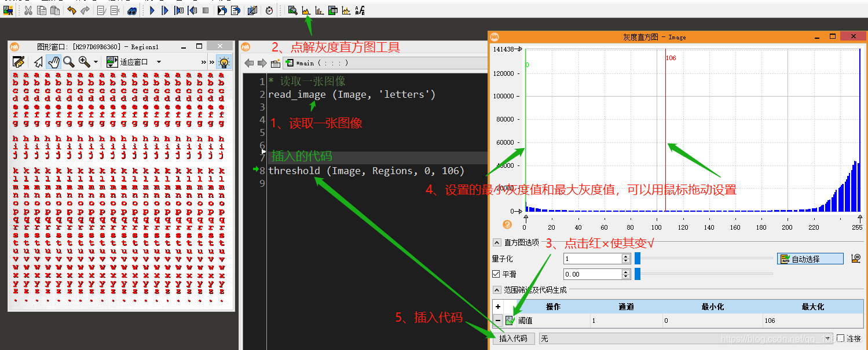Click the 插入代码 button
This screenshot has height=350, width=868.
(x=514, y=338)
